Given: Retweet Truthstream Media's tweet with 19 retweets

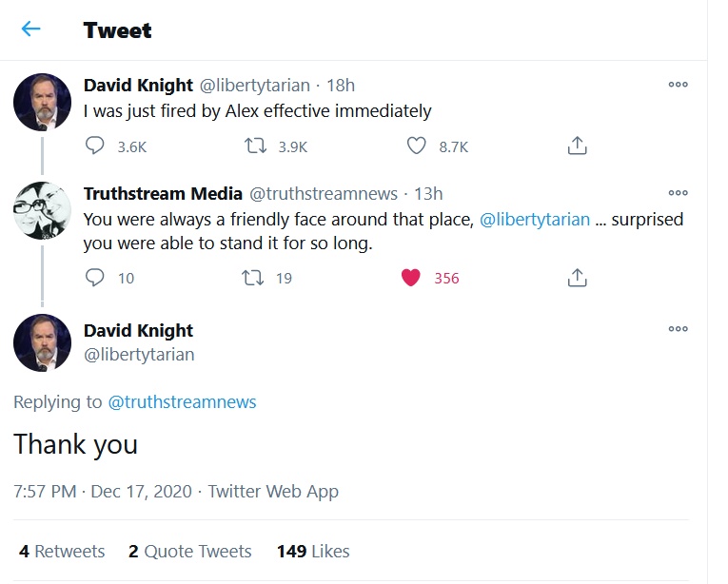Looking at the screenshot, I should click(x=252, y=278).
